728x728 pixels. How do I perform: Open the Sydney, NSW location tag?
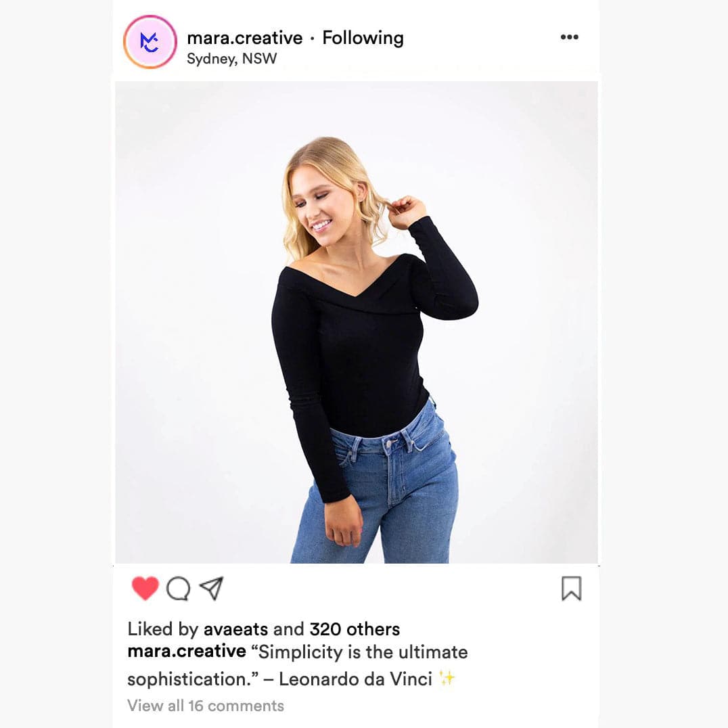tap(231, 59)
